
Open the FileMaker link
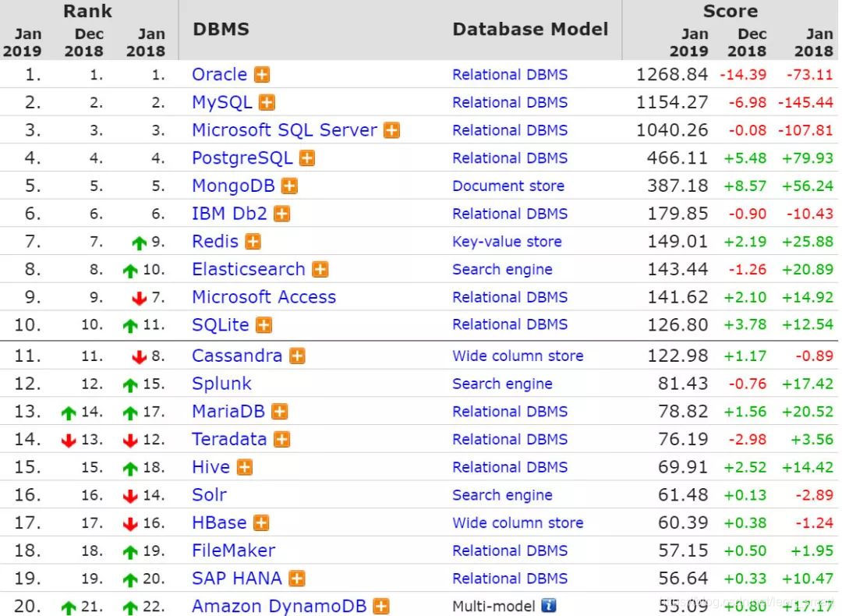[233, 551]
